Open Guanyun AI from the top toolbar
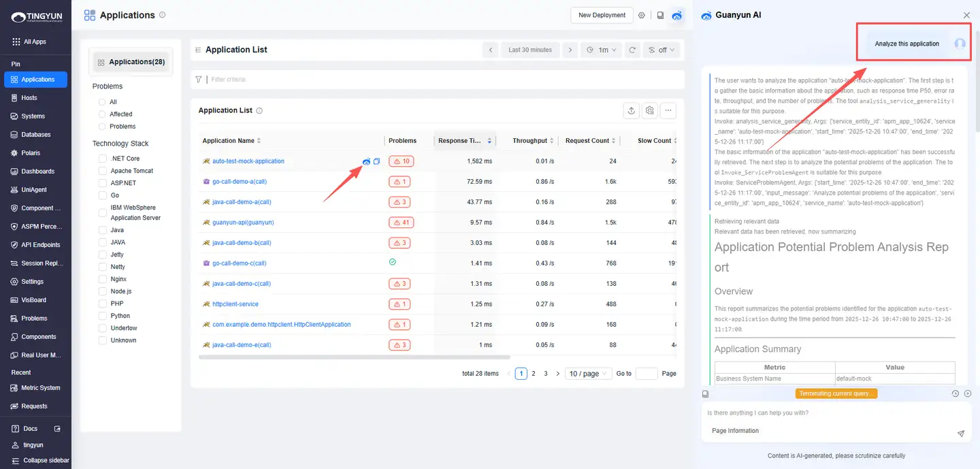 point(676,15)
